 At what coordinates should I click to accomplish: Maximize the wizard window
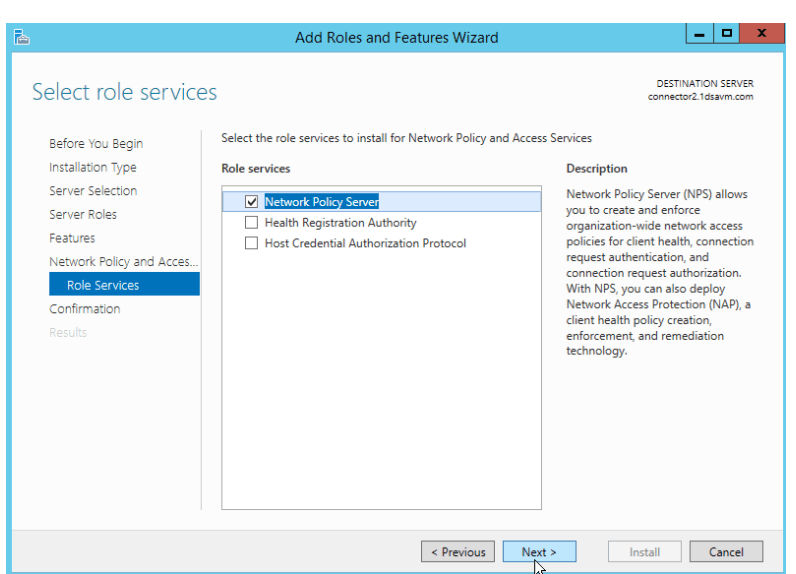727,34
